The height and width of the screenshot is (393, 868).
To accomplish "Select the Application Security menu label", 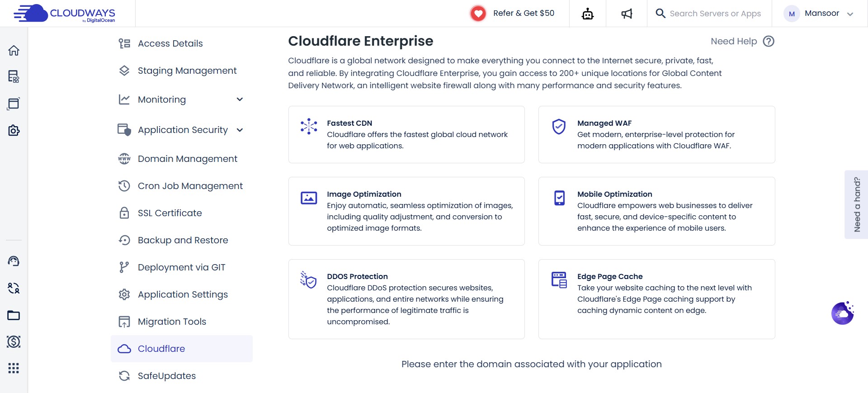I will [x=183, y=130].
